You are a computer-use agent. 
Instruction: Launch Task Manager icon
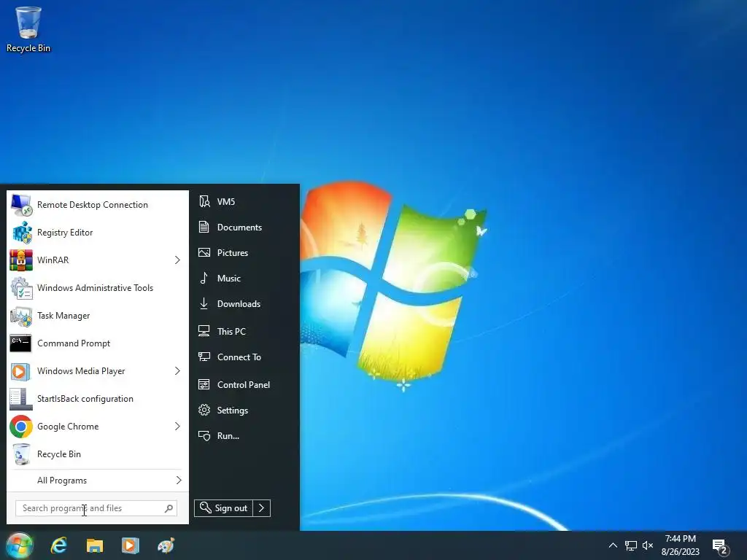(x=21, y=316)
